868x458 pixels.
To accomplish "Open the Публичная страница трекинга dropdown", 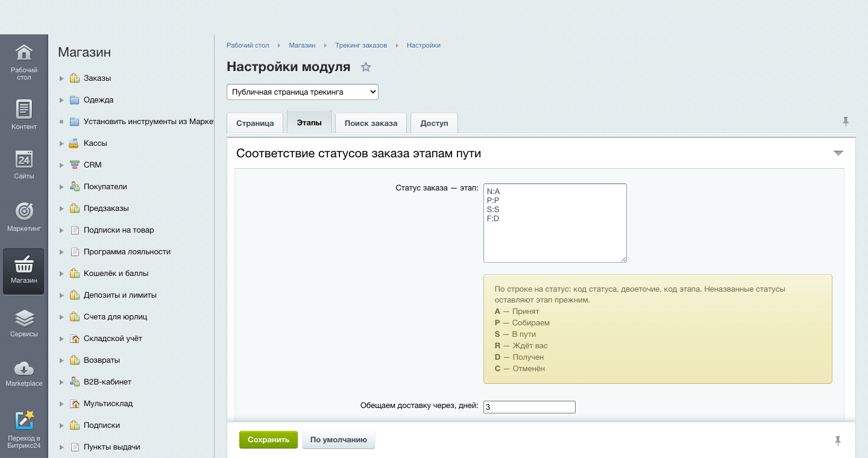I will click(x=303, y=92).
